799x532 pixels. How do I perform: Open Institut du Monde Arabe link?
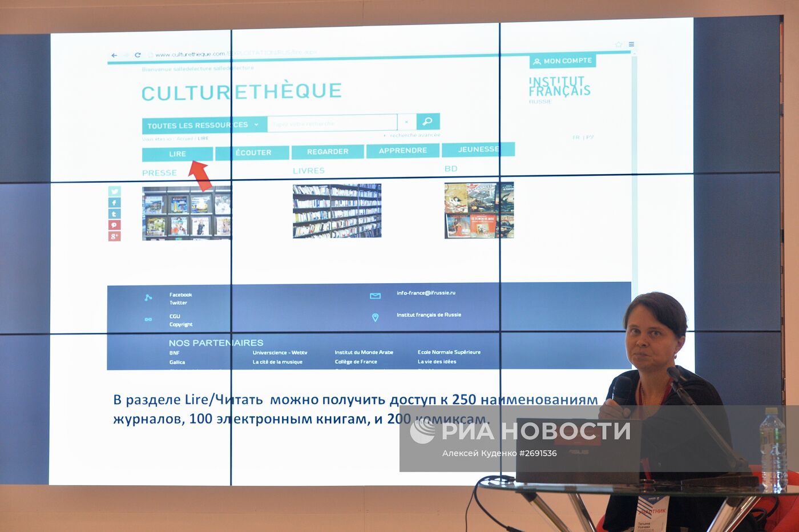pyautogui.click(x=364, y=352)
